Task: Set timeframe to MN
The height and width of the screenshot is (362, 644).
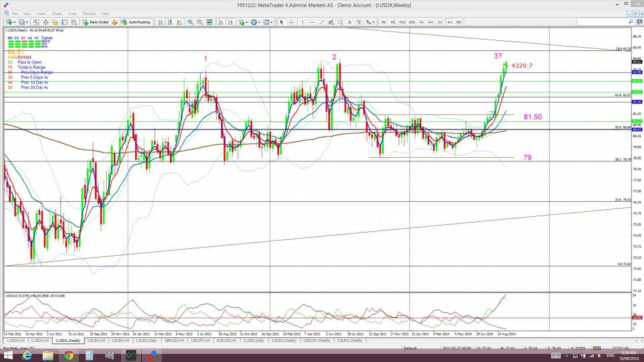Action: pyautogui.click(x=458, y=22)
